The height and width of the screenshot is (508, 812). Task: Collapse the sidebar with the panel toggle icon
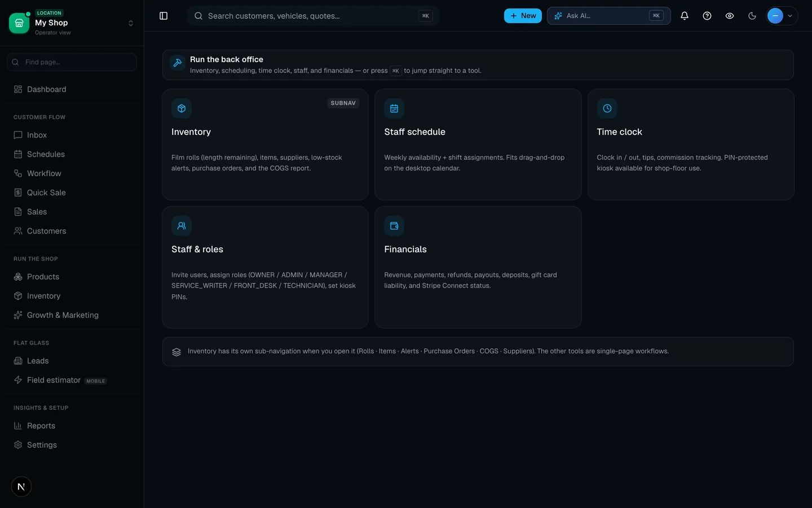point(164,16)
